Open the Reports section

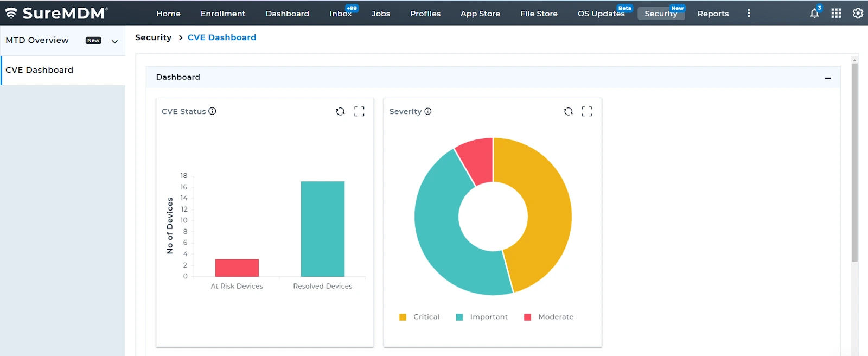coord(713,14)
